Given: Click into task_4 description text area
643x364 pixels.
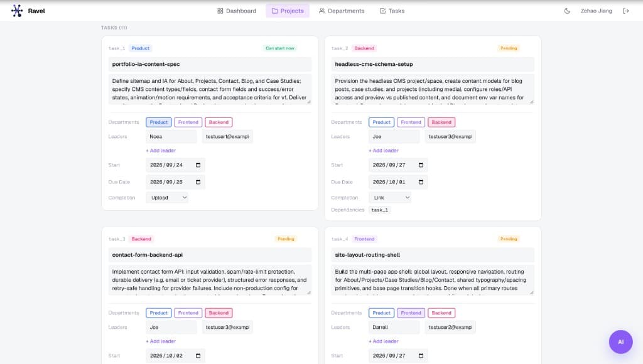Looking at the screenshot, I should click(433, 279).
